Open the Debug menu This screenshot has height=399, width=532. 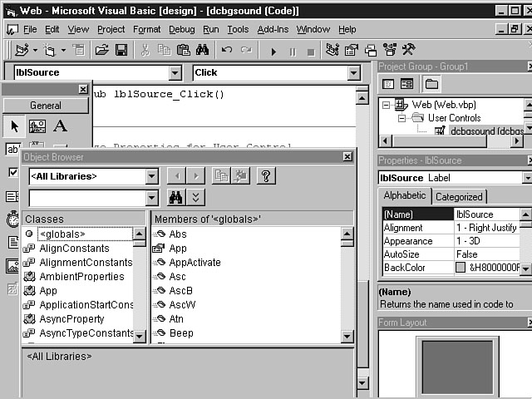pos(181,29)
